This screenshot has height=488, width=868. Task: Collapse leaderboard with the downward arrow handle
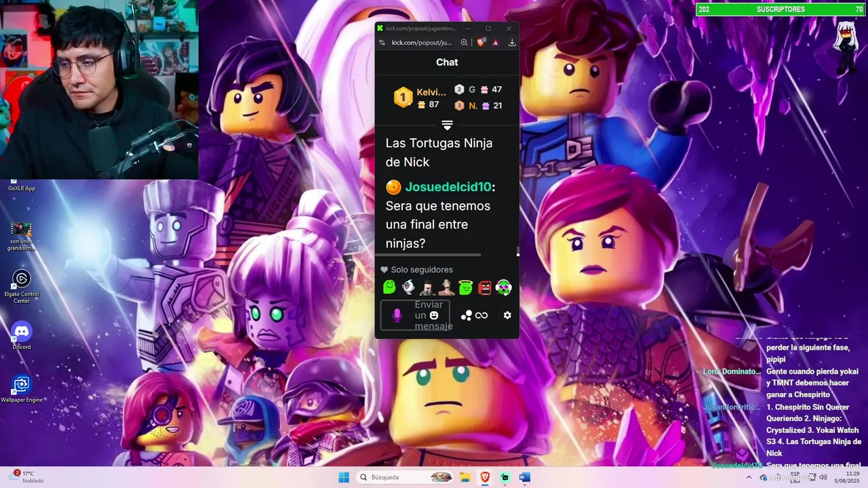tap(447, 125)
